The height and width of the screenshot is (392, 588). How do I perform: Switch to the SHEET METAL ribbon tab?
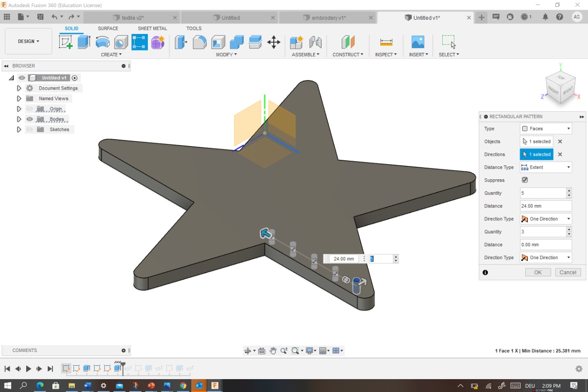[x=153, y=28]
